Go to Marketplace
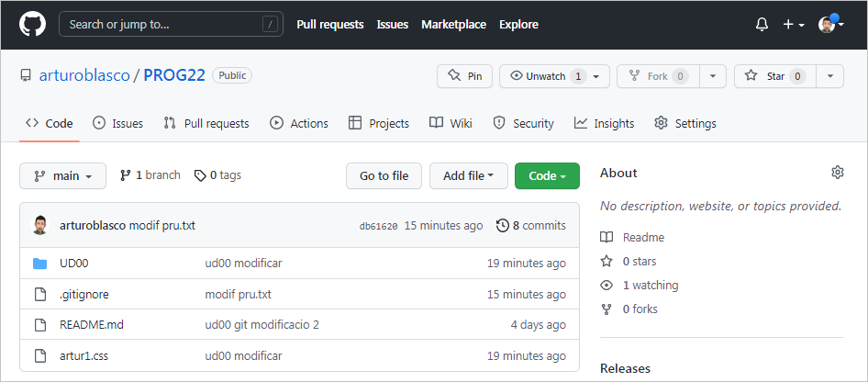Image resolution: width=868 pixels, height=382 pixels. (453, 25)
